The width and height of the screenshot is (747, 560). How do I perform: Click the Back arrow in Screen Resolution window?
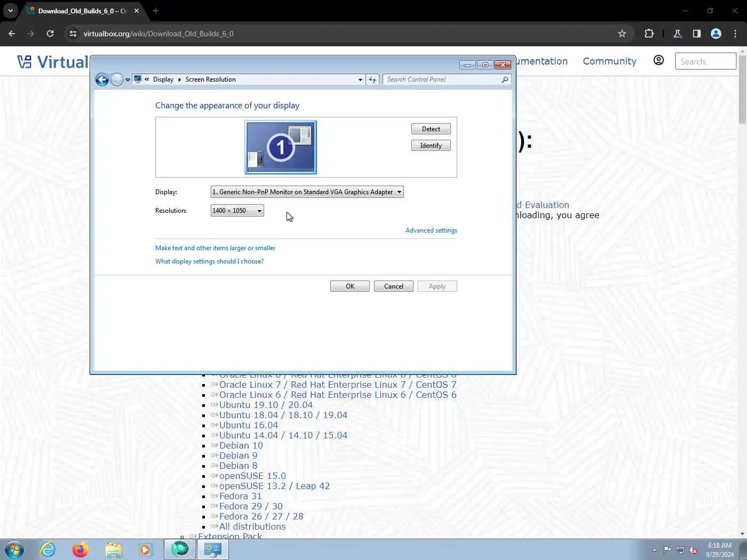coord(102,79)
